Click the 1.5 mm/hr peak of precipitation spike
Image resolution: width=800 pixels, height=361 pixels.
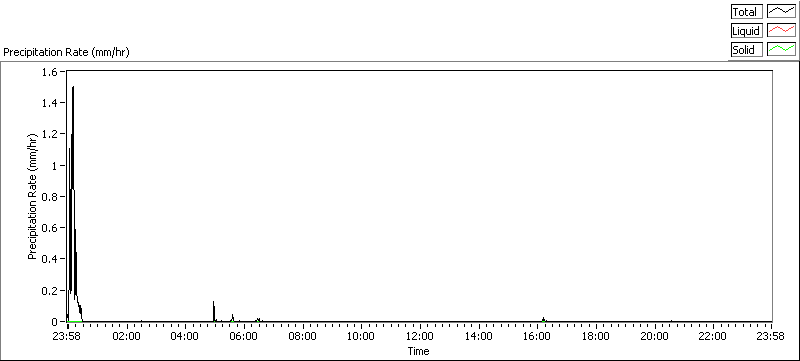(73, 87)
